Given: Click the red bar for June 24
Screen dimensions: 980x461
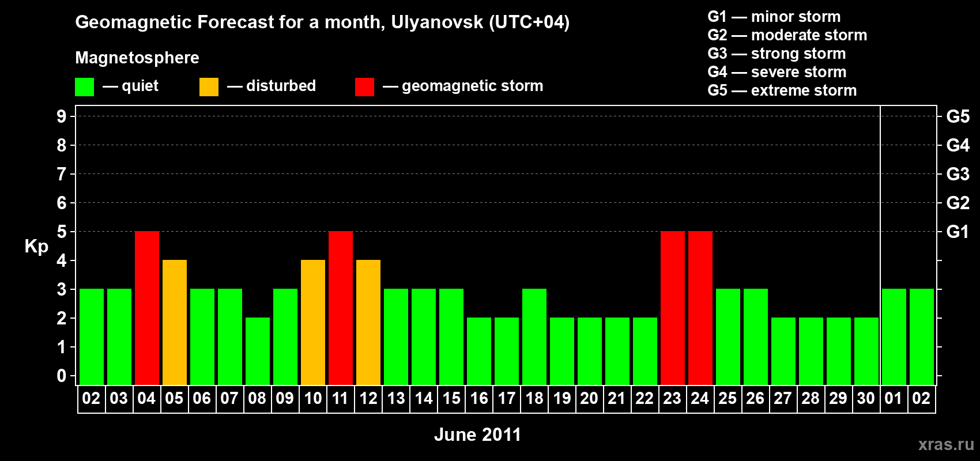Looking at the screenshot, I should tap(700, 308).
